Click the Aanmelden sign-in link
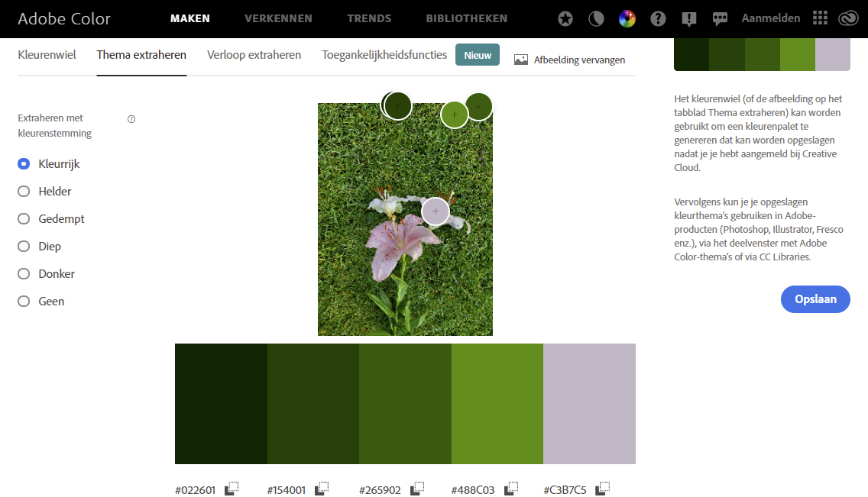The height and width of the screenshot is (497, 868). 771,18
